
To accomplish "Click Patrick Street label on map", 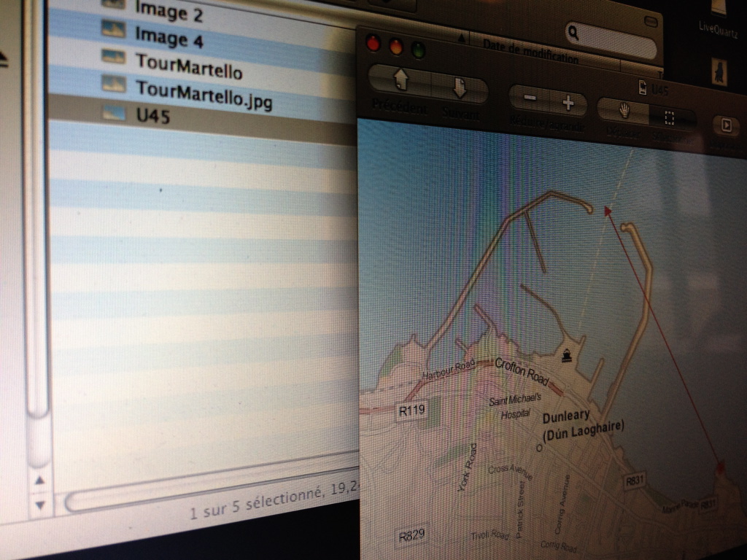I will (x=520, y=510).
